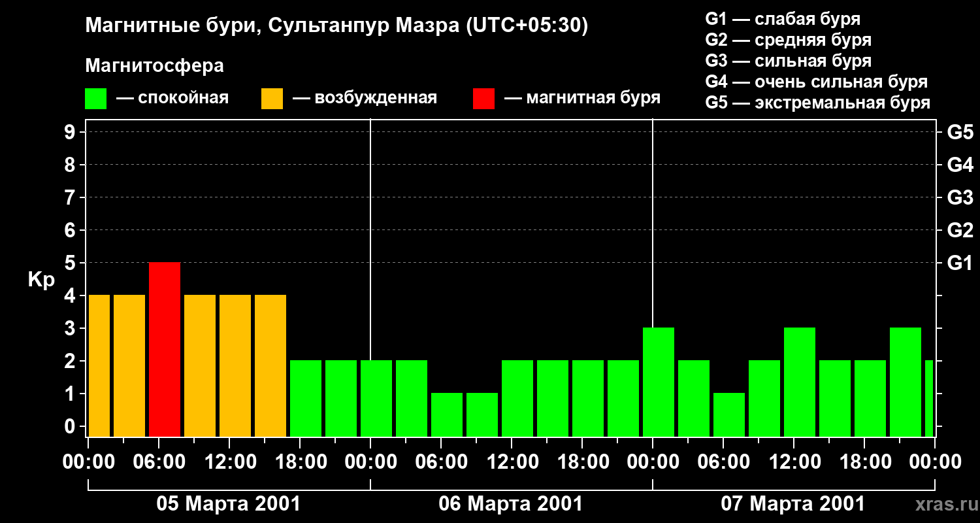Click the '07 Марта 2001' date label
This screenshot has width=980, height=523.
coord(792,504)
